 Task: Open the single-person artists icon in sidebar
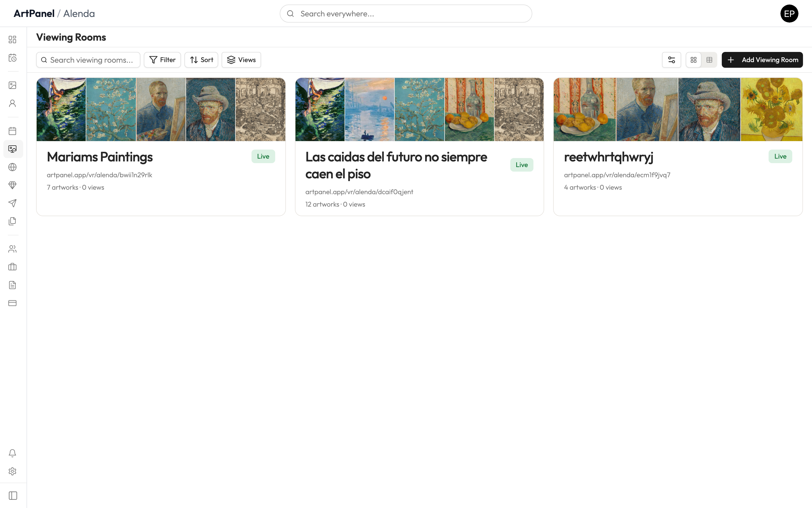pyautogui.click(x=12, y=104)
